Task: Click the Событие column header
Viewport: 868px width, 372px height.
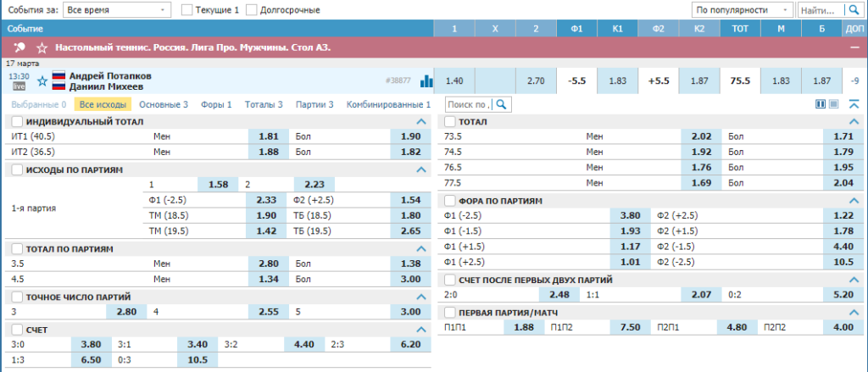Action: click(x=25, y=29)
